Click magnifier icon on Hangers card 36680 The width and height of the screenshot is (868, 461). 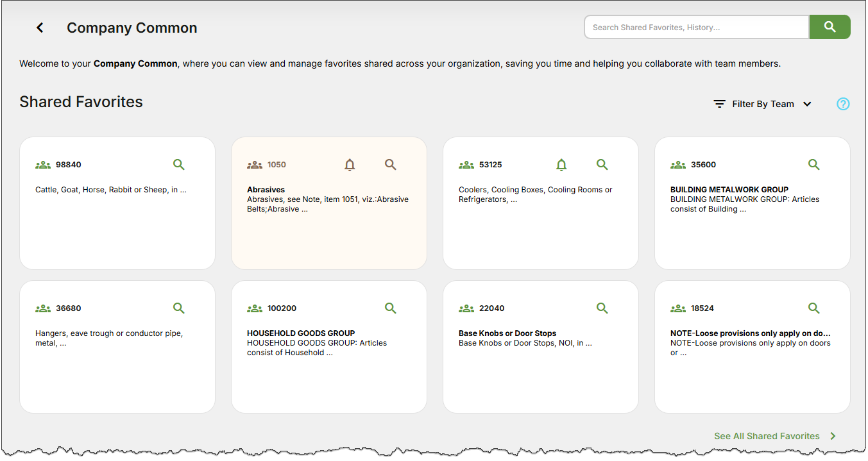[x=179, y=308]
